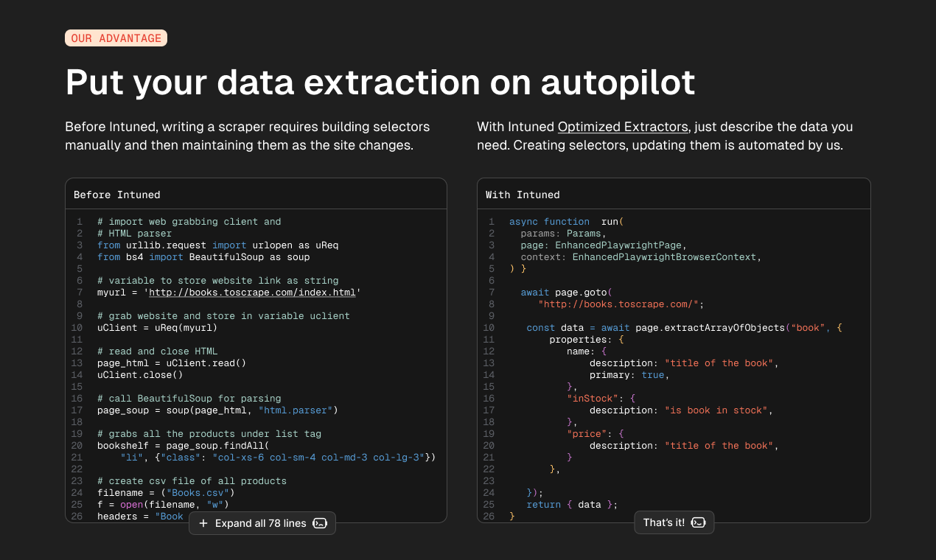The width and height of the screenshot is (936, 560).
Task: Click comment '# create csv file of all products'
Action: [x=192, y=481]
